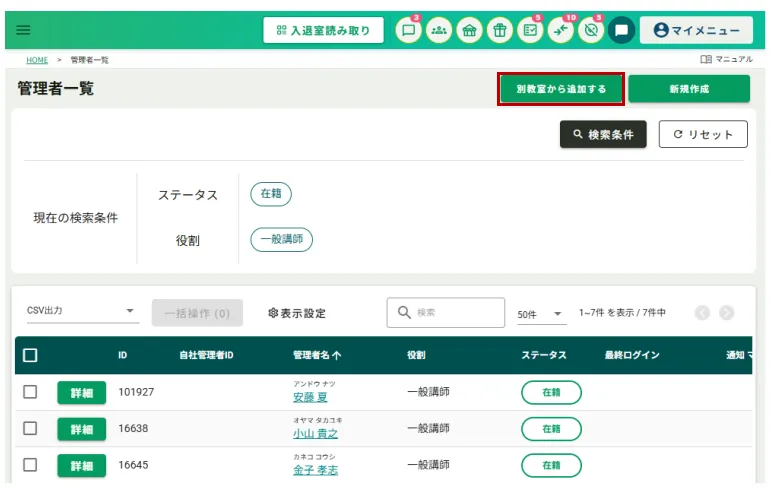Viewport: 772px width, 490px height.
Task: Open the checklist icon with badge 5
Action: pos(529,30)
